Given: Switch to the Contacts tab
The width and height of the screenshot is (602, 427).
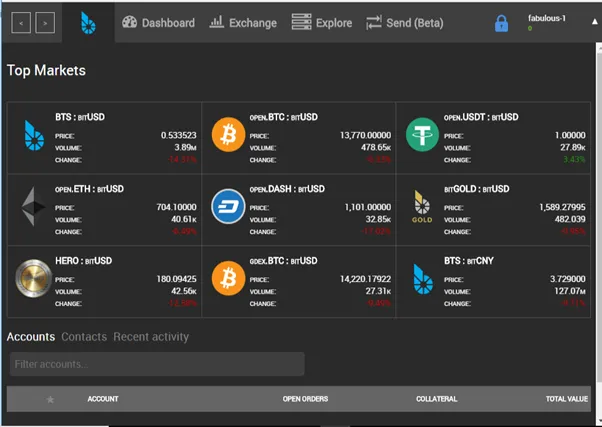Looking at the screenshot, I should click(x=84, y=337).
